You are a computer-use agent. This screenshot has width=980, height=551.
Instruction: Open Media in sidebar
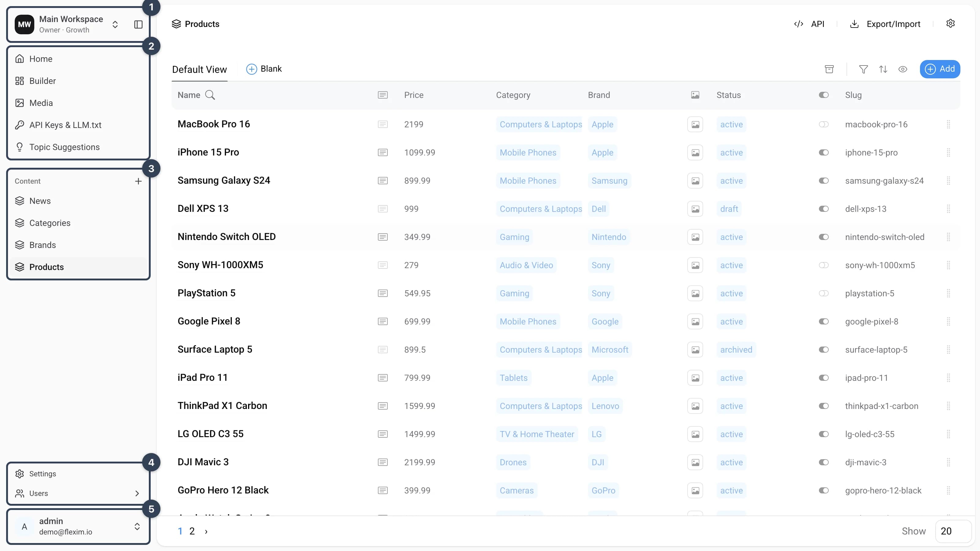(78, 103)
